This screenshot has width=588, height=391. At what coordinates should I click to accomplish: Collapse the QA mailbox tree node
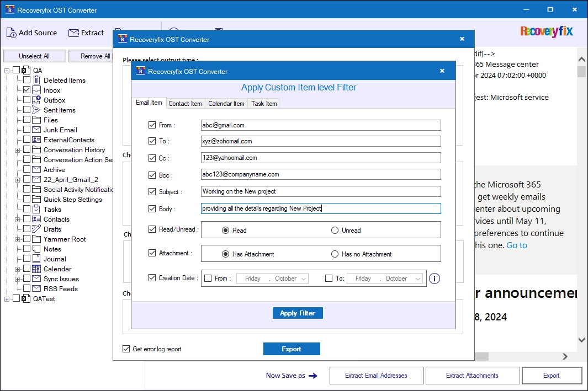7,71
